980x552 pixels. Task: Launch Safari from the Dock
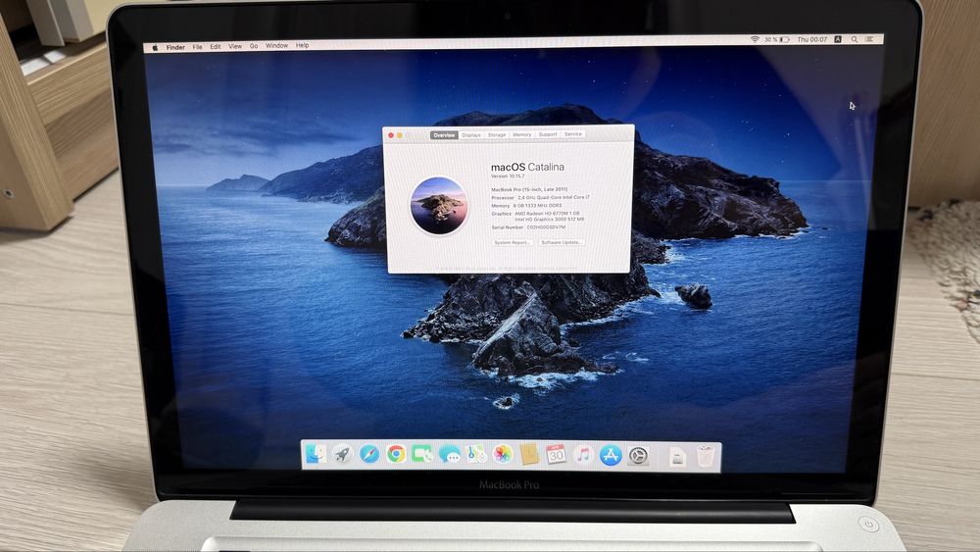369,454
